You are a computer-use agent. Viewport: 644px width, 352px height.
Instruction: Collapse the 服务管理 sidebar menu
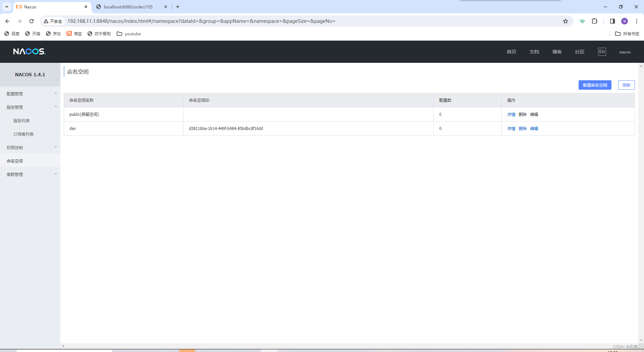tap(30, 107)
